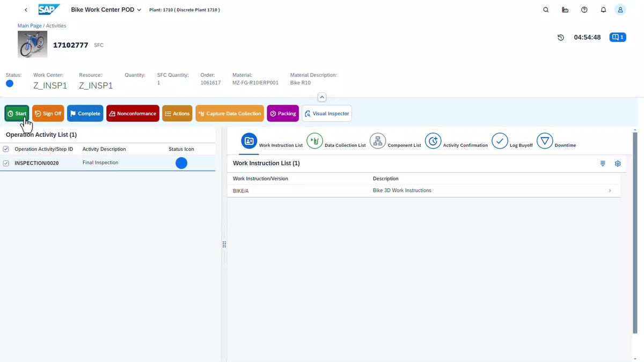Click the Final Inspection description cell
644x362 pixels.
(100, 162)
